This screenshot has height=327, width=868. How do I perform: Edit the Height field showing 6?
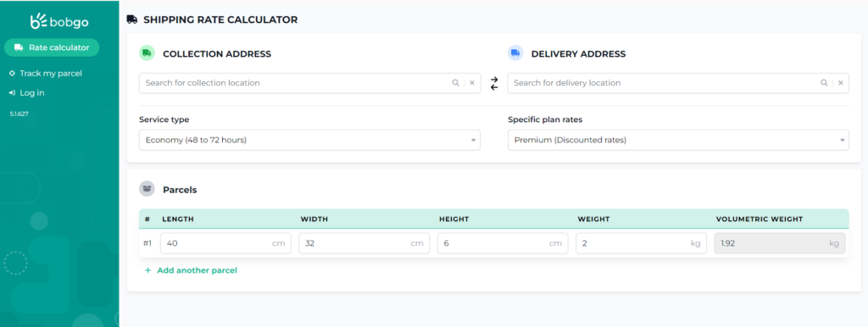pyautogui.click(x=503, y=243)
